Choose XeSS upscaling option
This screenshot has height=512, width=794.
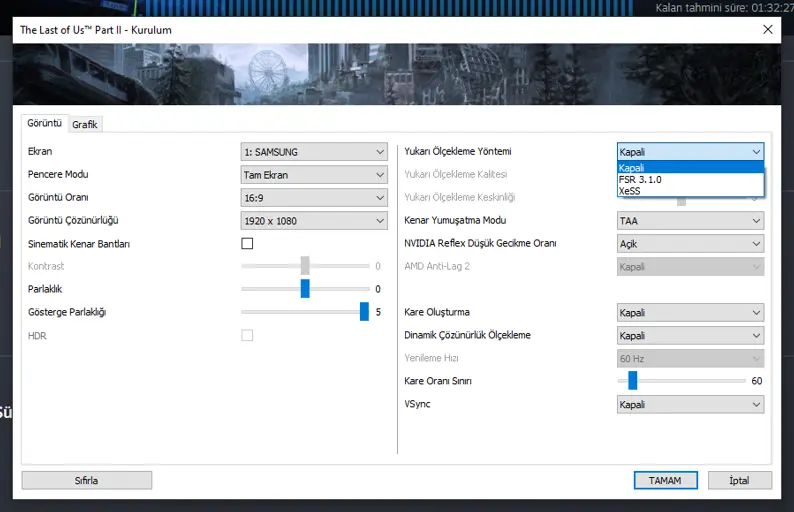690,191
